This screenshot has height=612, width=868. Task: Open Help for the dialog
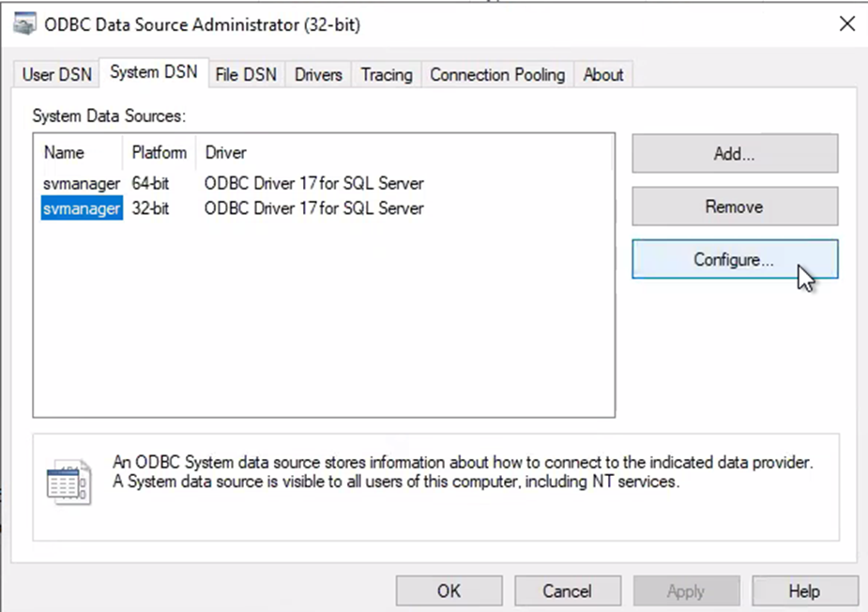[804, 591]
